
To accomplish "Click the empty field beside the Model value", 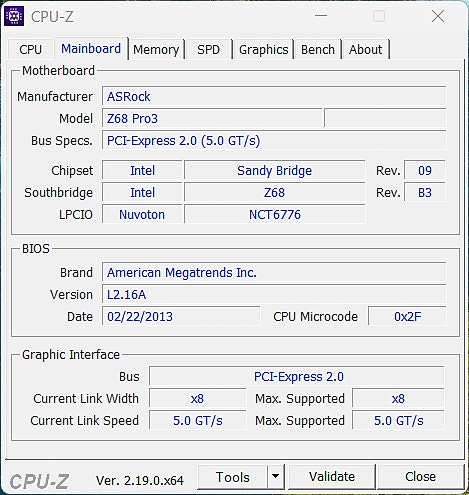I will (385, 118).
